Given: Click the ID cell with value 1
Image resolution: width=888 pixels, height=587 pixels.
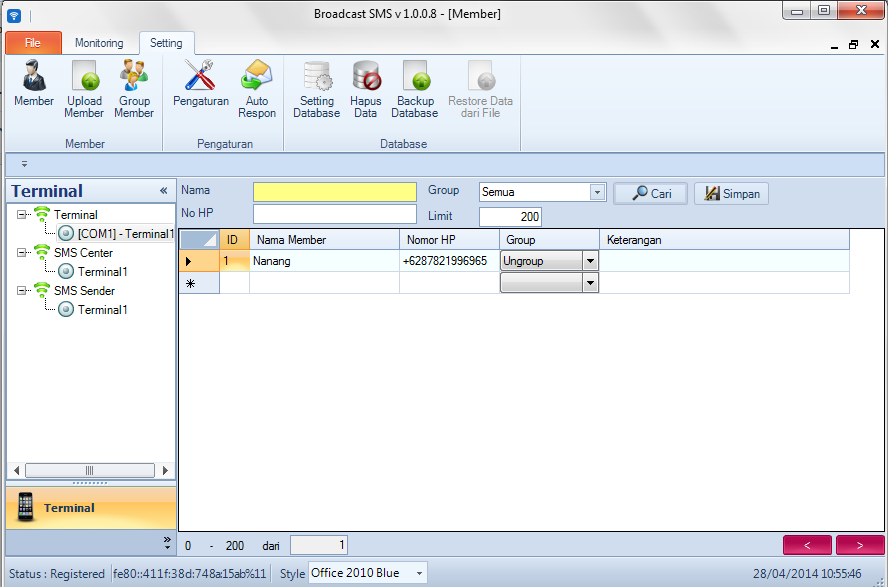Looking at the screenshot, I should click(234, 261).
